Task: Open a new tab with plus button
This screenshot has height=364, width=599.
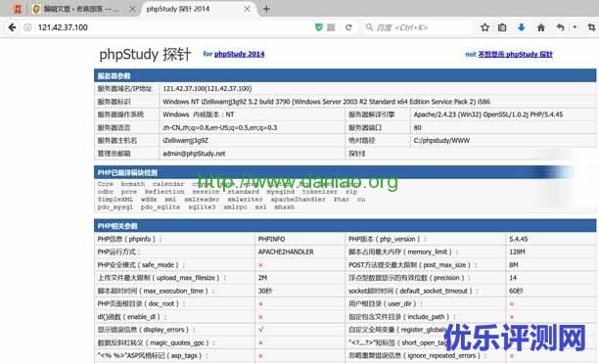Action: (x=266, y=9)
